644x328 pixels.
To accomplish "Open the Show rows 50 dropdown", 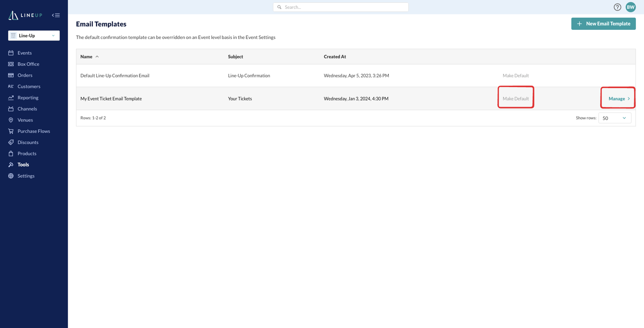I will (615, 118).
